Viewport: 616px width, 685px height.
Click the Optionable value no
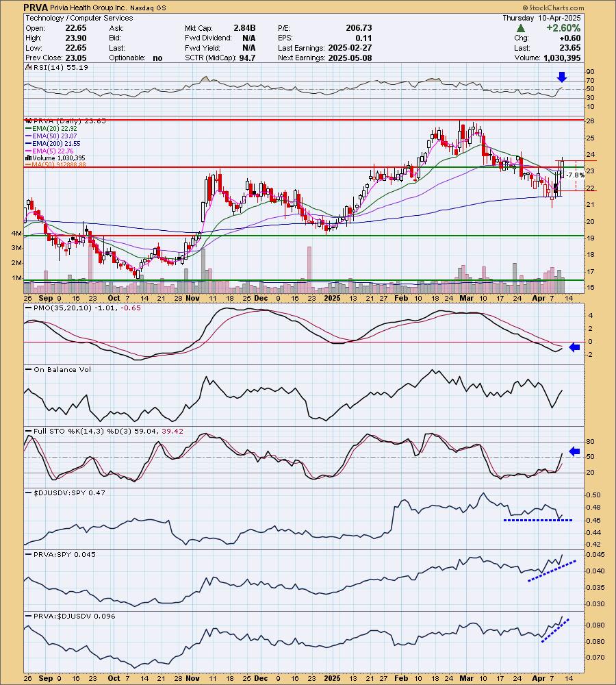[x=157, y=58]
